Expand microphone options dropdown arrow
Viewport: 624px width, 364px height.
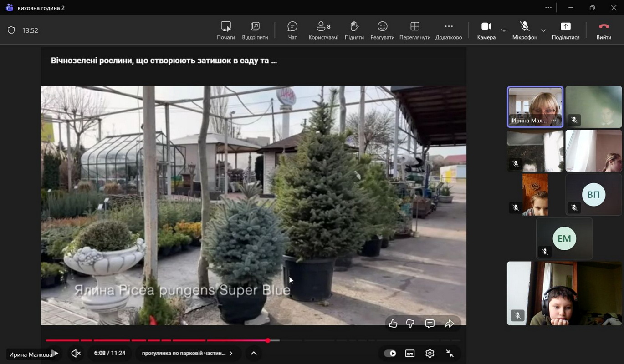(543, 30)
